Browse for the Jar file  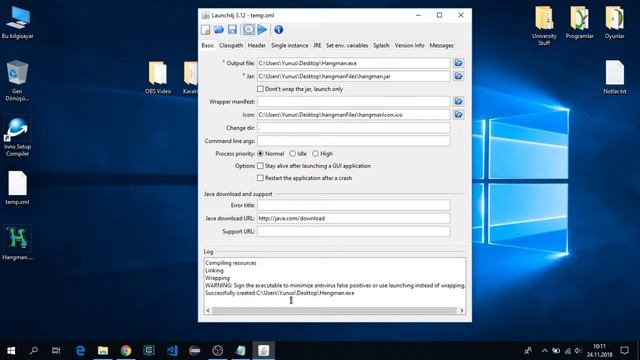(x=458, y=76)
